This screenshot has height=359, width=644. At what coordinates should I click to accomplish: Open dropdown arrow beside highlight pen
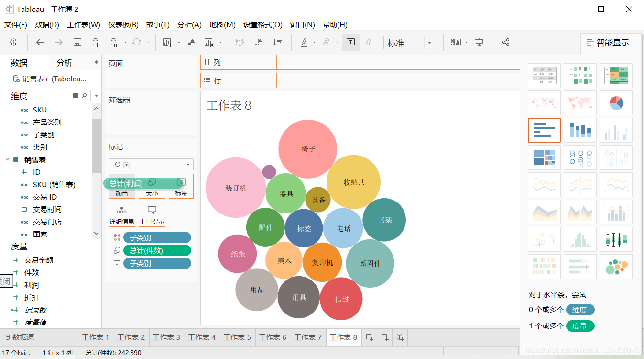[x=314, y=43]
